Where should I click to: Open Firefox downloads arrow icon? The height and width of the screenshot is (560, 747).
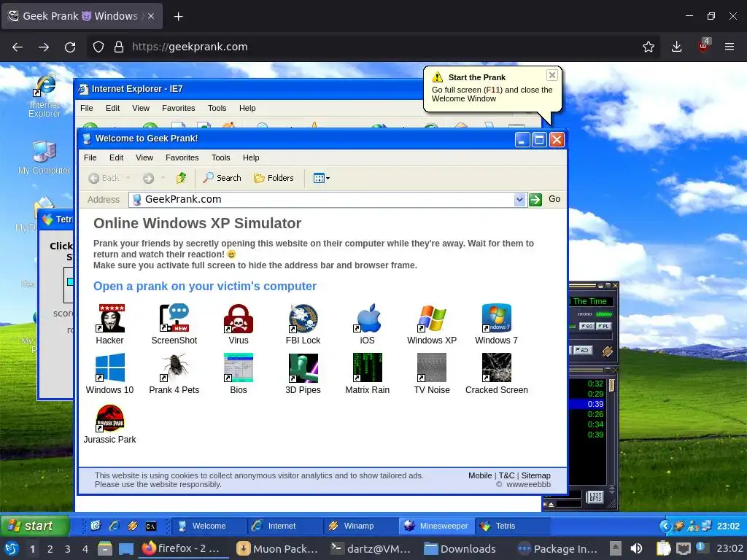tap(676, 47)
